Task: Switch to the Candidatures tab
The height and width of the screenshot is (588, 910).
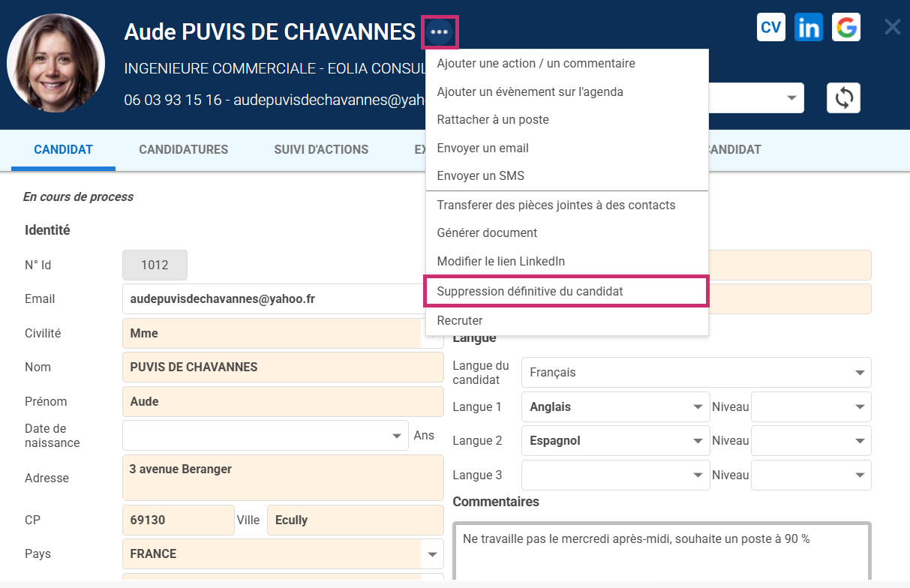Action: [183, 149]
